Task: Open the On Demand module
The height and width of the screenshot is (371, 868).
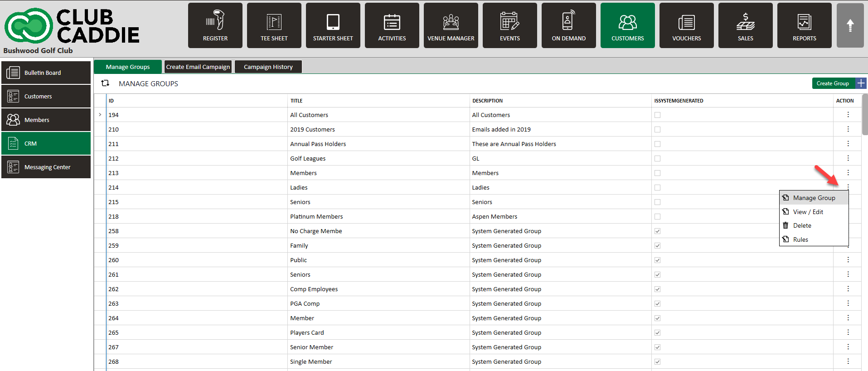Action: click(568, 25)
